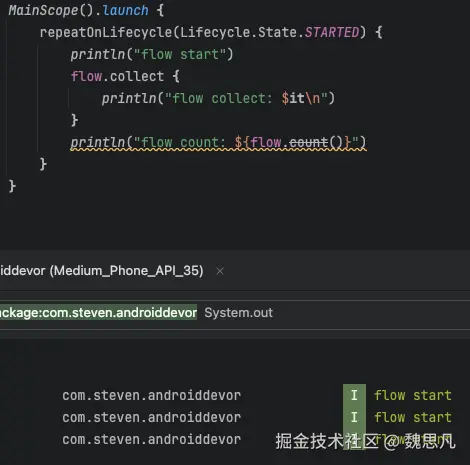Click the second com.steven.androiddevor log tag

(152, 418)
